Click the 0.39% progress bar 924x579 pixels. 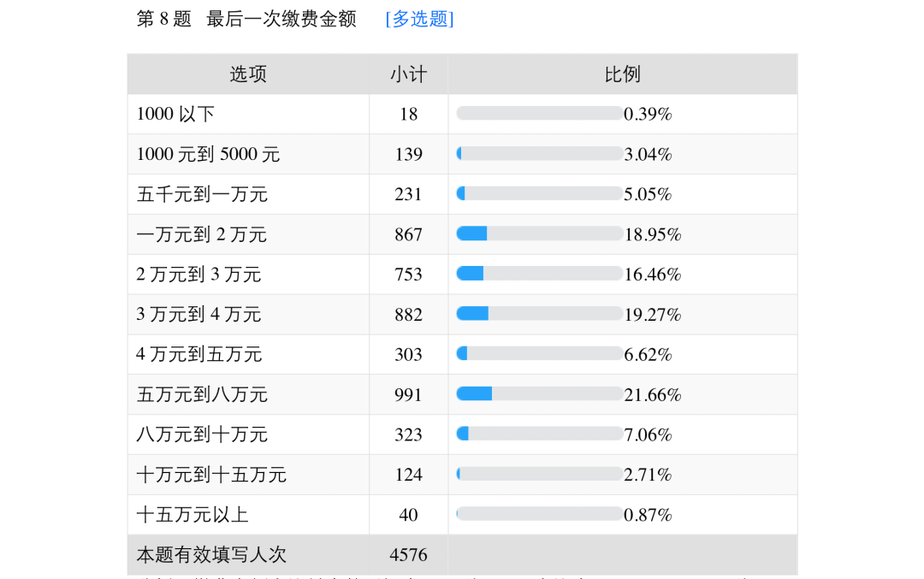coord(539,114)
